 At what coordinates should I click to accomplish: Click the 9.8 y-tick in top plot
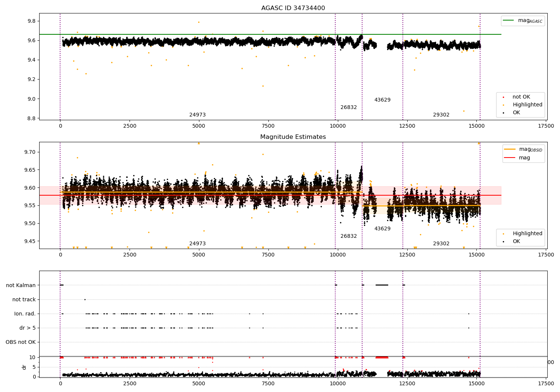[x=31, y=21]
